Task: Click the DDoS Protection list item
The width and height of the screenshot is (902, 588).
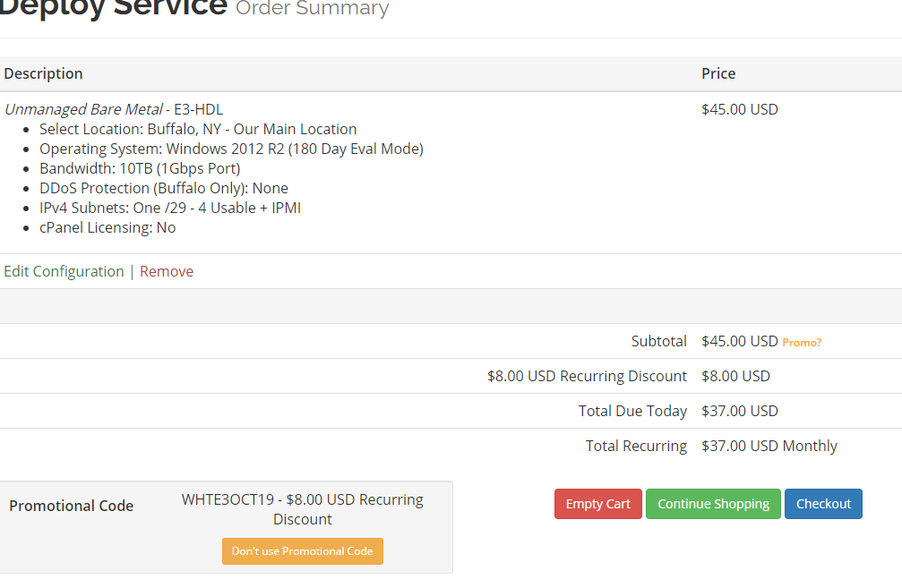Action: tap(164, 188)
